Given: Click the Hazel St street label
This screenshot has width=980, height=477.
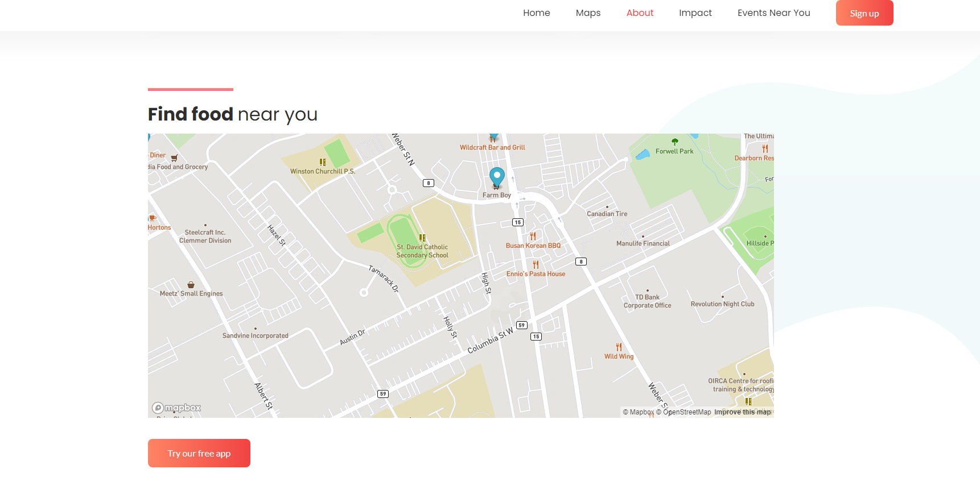Looking at the screenshot, I should [277, 235].
